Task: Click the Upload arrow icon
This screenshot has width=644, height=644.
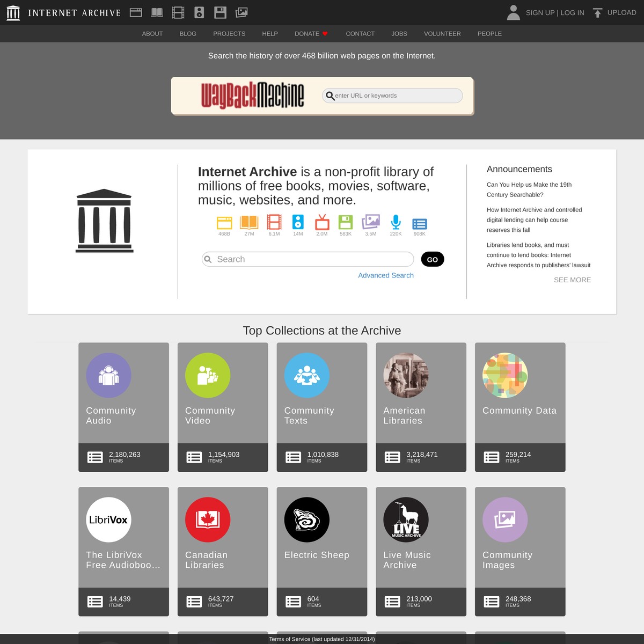Action: (597, 12)
